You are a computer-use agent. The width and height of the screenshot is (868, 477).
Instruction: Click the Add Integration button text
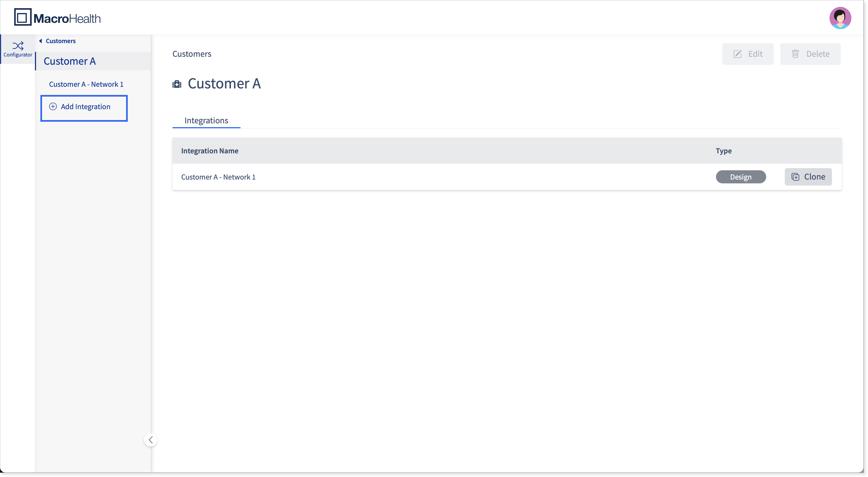(x=86, y=106)
